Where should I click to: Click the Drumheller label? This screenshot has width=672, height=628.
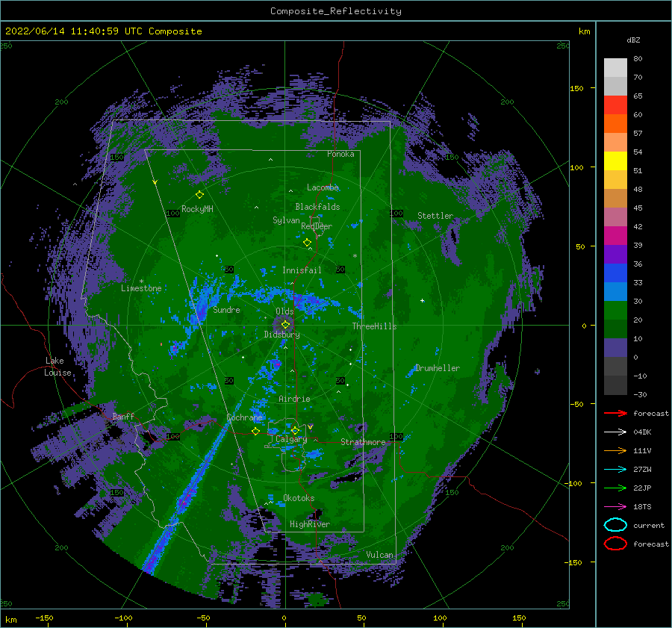438,368
